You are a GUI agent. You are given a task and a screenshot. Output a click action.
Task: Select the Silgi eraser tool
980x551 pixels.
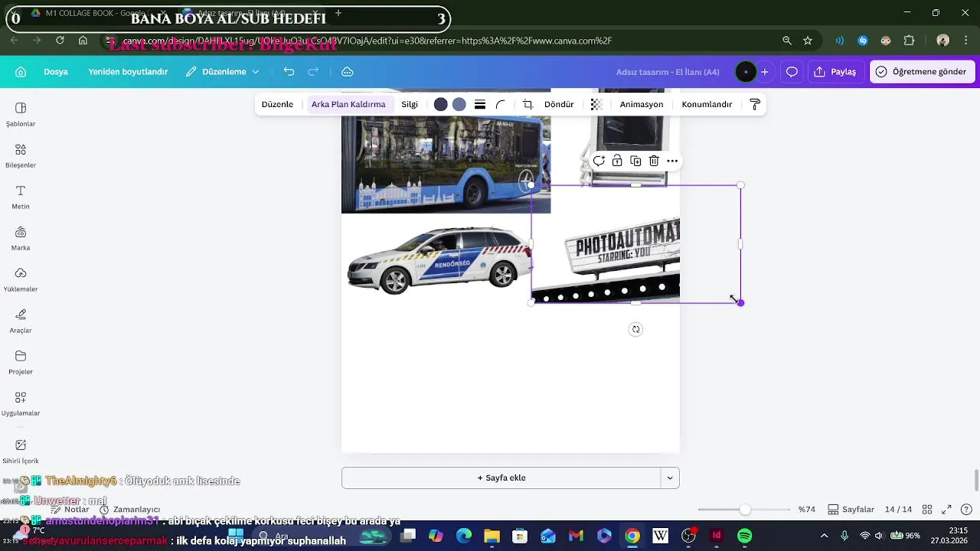point(410,105)
